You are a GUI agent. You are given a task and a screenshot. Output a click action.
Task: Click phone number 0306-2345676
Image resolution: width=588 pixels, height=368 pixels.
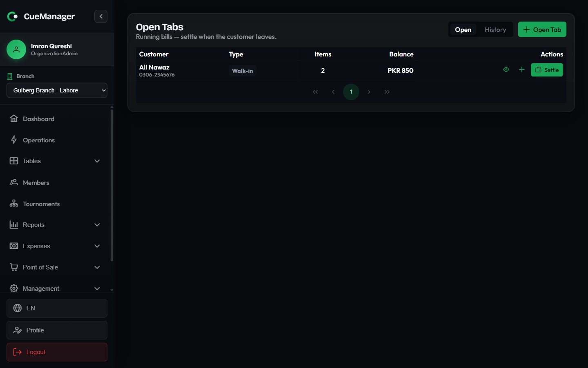[x=157, y=75]
